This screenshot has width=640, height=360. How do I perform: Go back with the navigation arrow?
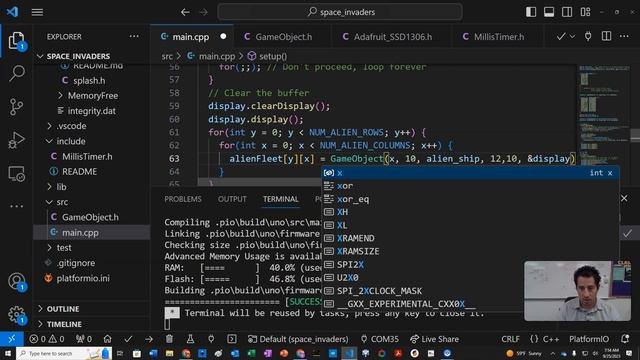click(185, 12)
